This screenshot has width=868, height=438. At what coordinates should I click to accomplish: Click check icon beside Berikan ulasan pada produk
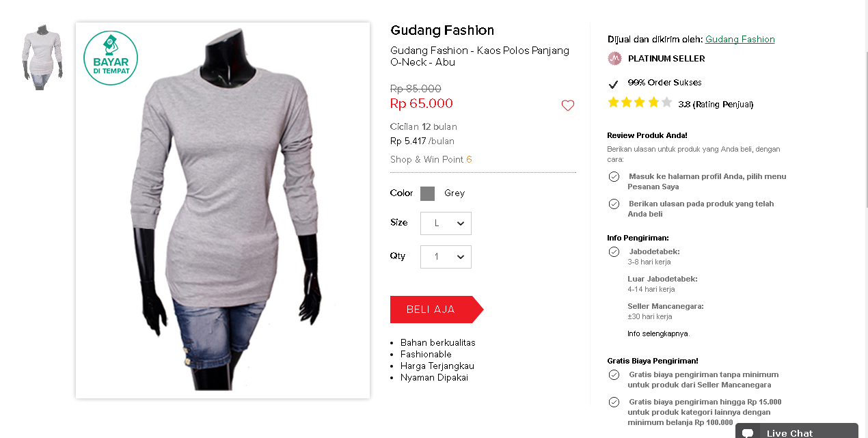tap(614, 204)
